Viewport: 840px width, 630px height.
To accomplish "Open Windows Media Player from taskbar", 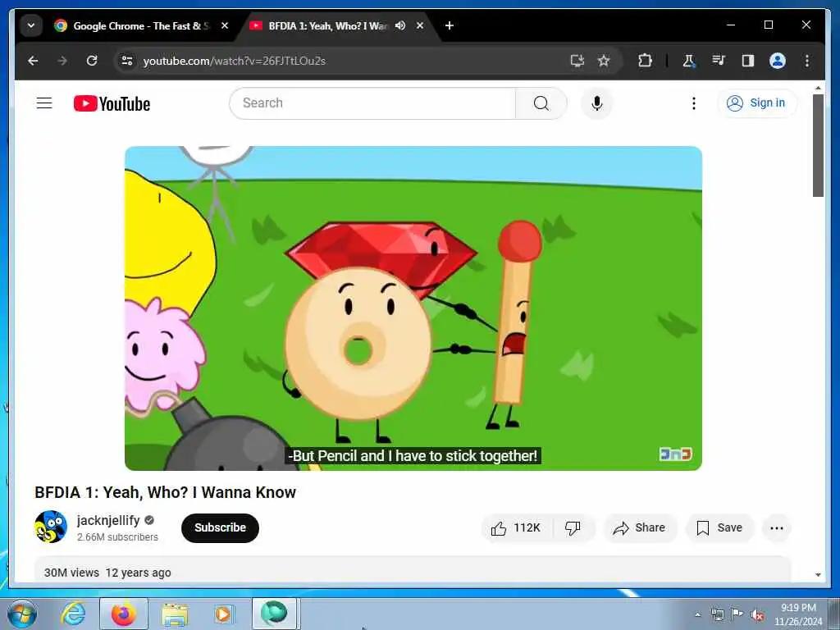I will (x=223, y=614).
